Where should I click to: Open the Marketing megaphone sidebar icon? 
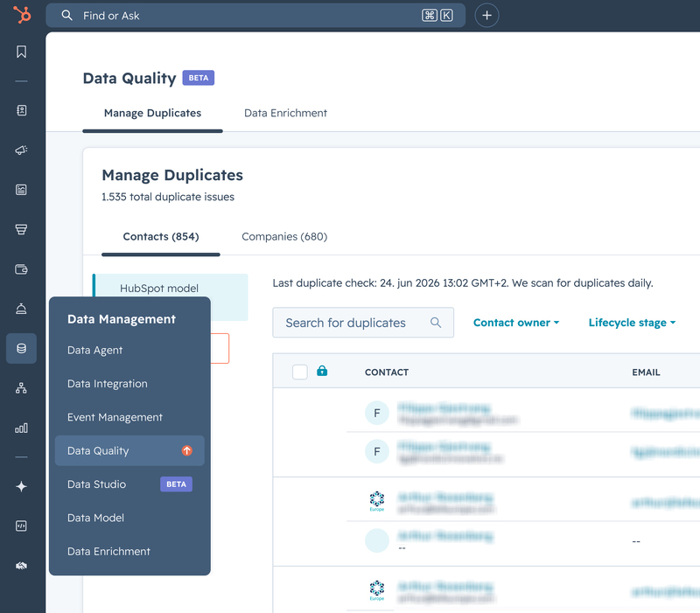coord(21,150)
